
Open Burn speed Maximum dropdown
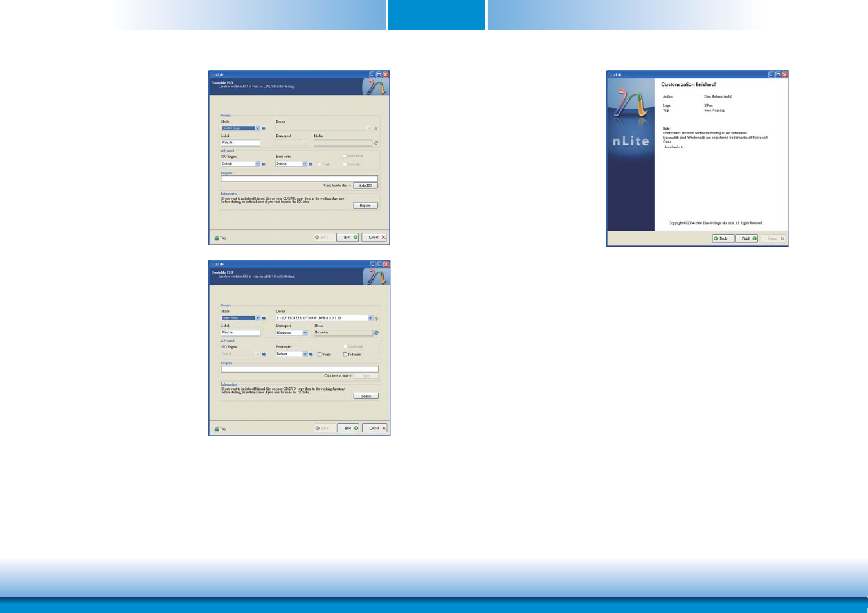[x=292, y=333]
